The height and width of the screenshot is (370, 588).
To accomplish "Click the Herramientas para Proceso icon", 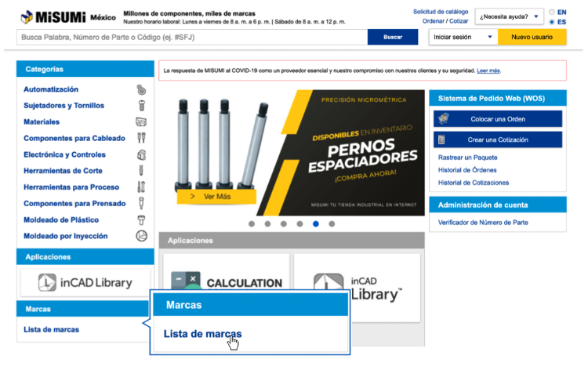I will [x=141, y=187].
